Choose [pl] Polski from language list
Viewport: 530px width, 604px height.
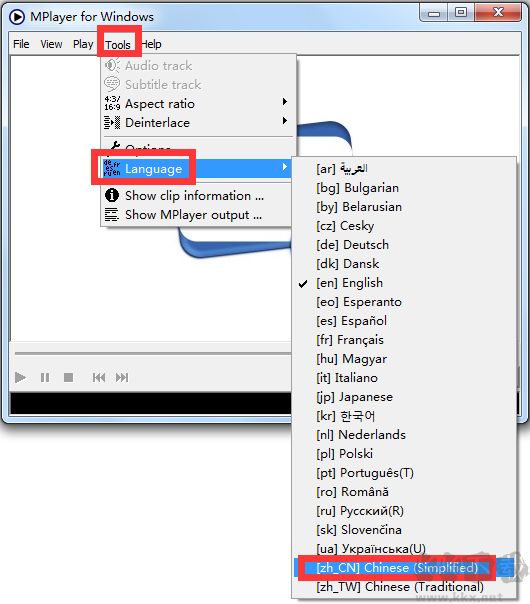(404, 454)
